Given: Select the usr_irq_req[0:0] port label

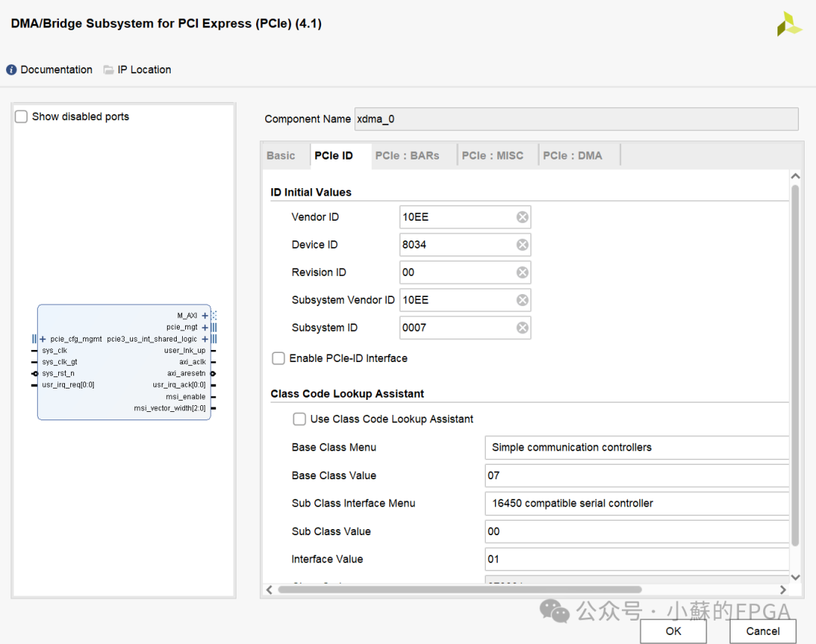Looking at the screenshot, I should pyautogui.click(x=68, y=385).
